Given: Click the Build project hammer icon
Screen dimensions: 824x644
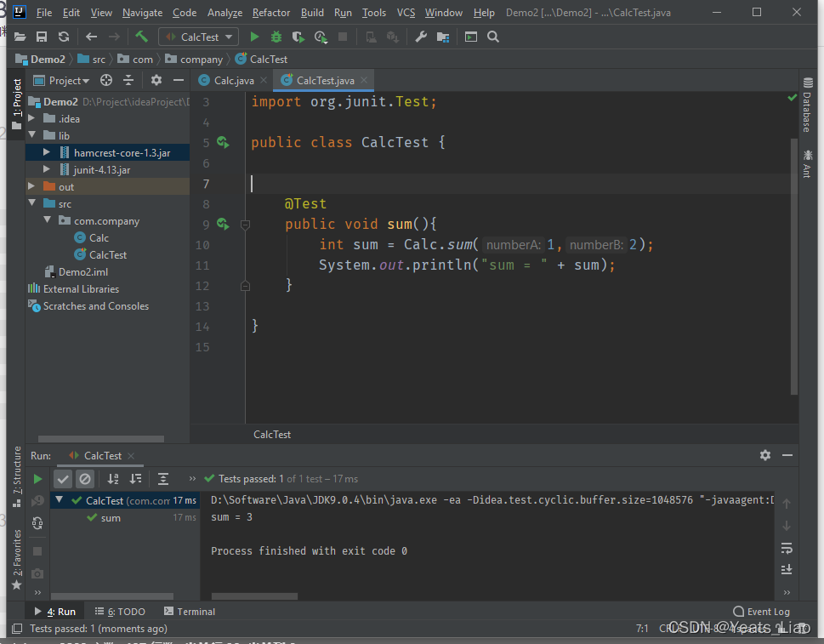Looking at the screenshot, I should tap(141, 37).
